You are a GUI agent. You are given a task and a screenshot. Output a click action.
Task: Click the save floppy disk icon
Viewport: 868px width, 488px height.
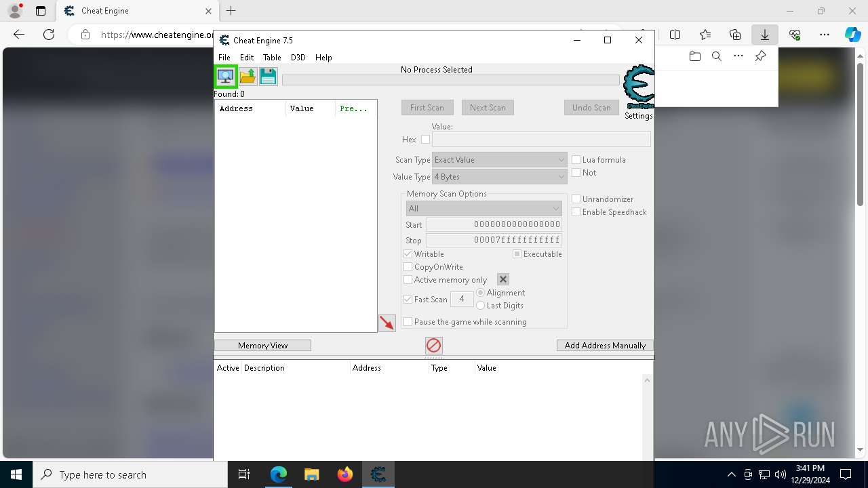pyautogui.click(x=269, y=76)
